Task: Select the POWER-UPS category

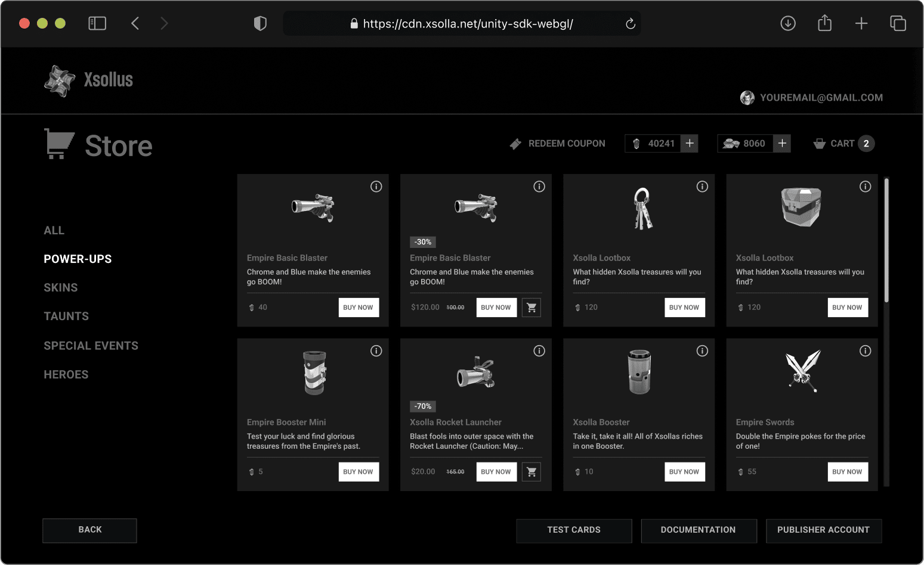Action: (x=78, y=259)
